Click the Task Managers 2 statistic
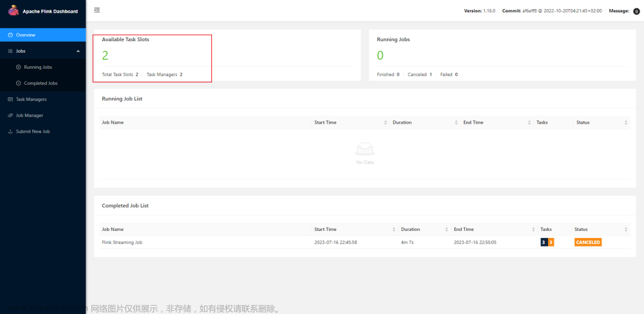The image size is (644, 314). (x=164, y=75)
